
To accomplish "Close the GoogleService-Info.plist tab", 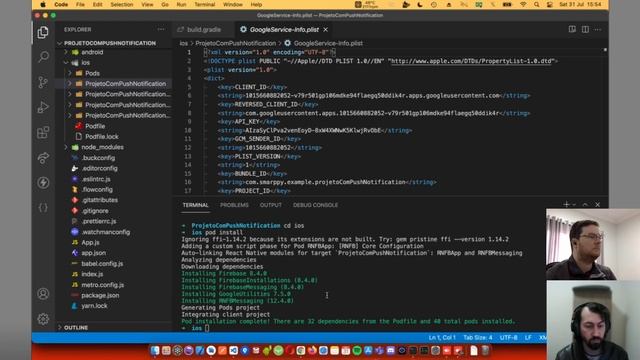I will pyautogui.click(x=326, y=29).
